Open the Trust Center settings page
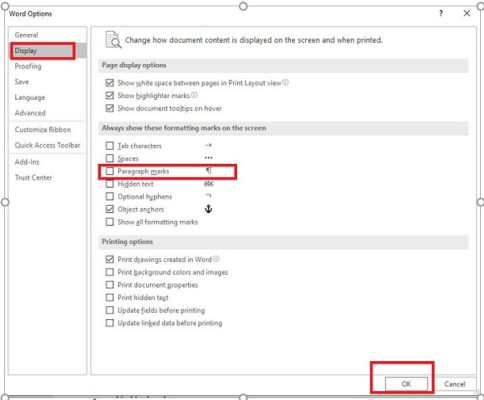The width and height of the screenshot is (484, 400). pos(33,177)
